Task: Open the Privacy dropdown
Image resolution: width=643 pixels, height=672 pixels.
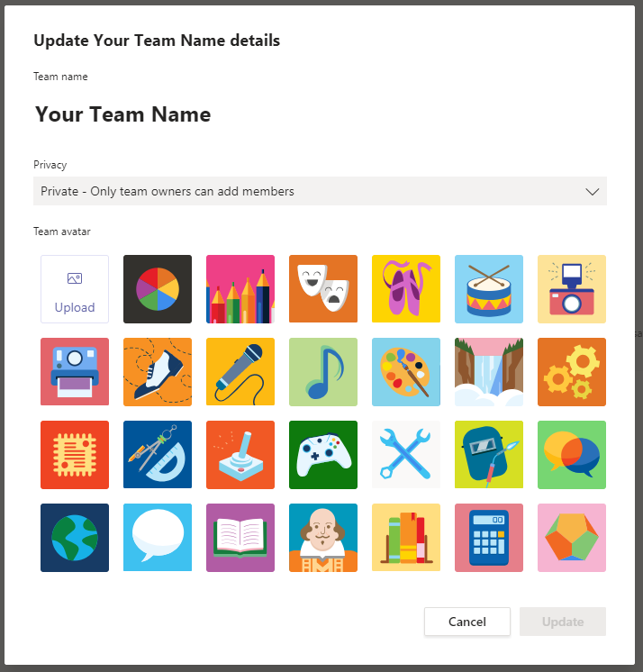Action: 306,191
